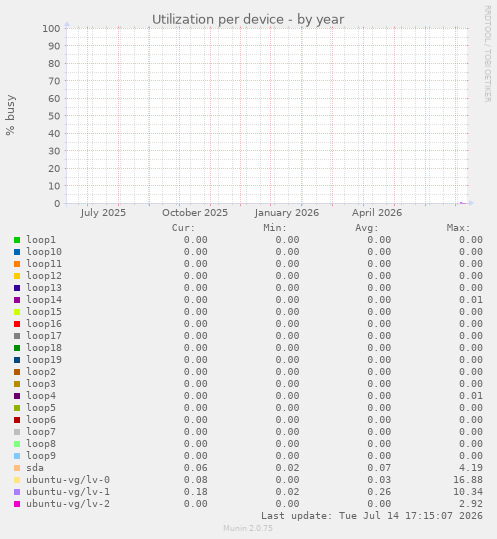Select the loop13 legend label
The width and height of the screenshot is (497, 539).
coord(44,288)
